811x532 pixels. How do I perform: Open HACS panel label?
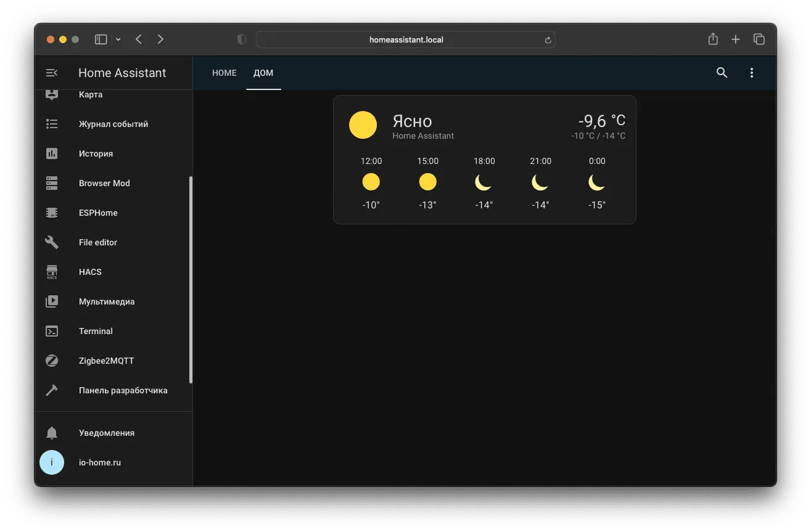[x=90, y=272]
